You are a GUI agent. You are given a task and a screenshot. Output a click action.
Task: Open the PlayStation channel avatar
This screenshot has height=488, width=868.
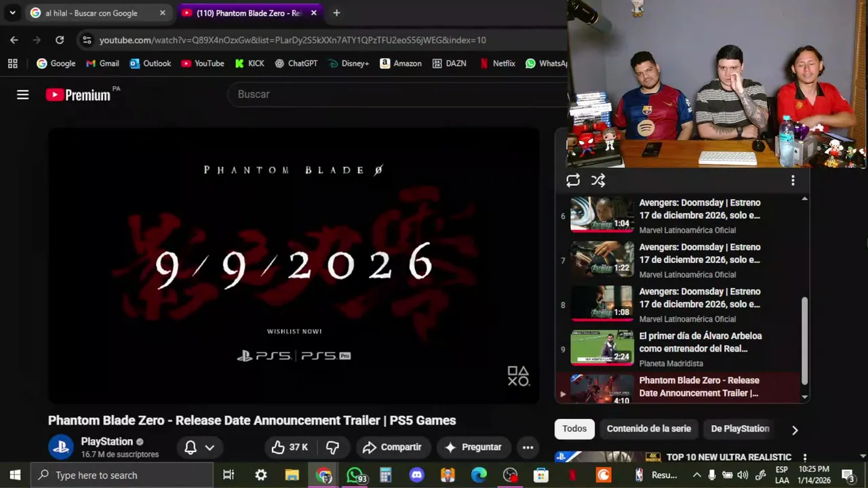tap(61, 447)
